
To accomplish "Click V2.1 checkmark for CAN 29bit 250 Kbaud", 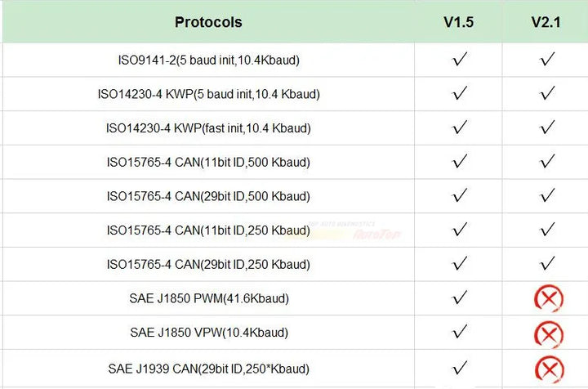I will click(x=547, y=263).
